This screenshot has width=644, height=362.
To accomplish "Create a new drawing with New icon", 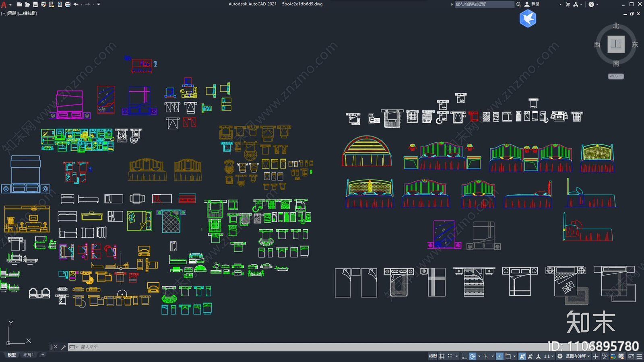I will [x=19, y=4].
